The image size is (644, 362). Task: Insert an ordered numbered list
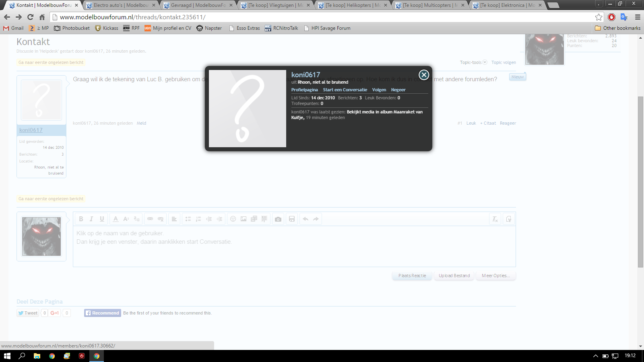198,219
